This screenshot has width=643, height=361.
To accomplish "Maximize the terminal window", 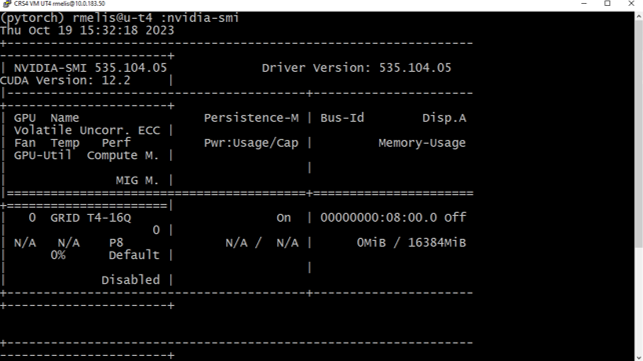I will [607, 4].
